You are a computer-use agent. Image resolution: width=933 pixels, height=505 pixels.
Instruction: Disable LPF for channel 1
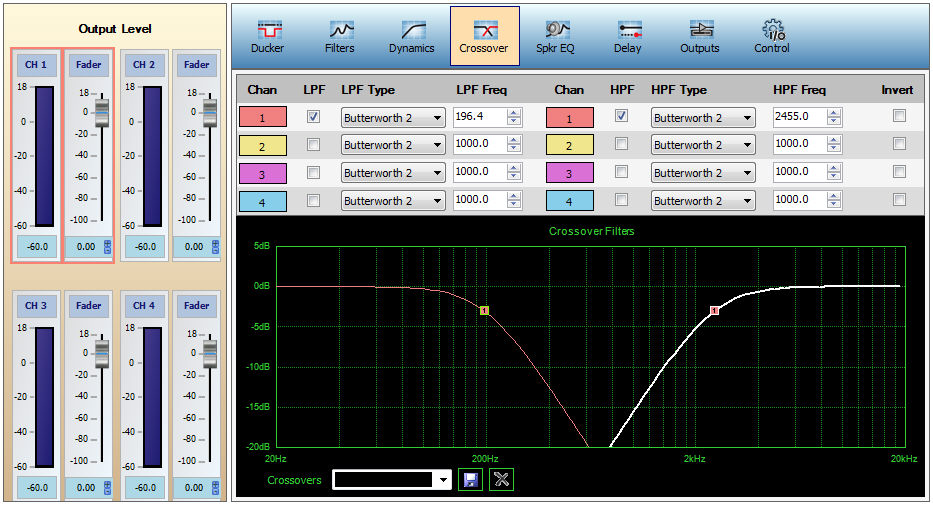click(x=313, y=117)
